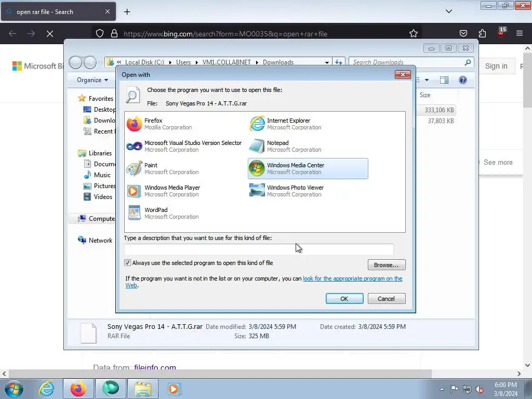This screenshot has height=399, width=532.
Task: Sort files by the Size column
Action: (425, 95)
